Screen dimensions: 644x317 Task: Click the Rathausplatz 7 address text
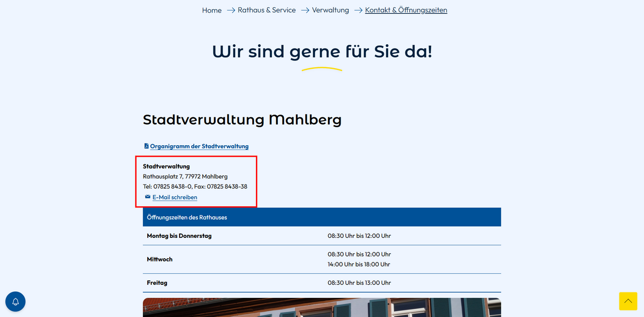pos(185,176)
